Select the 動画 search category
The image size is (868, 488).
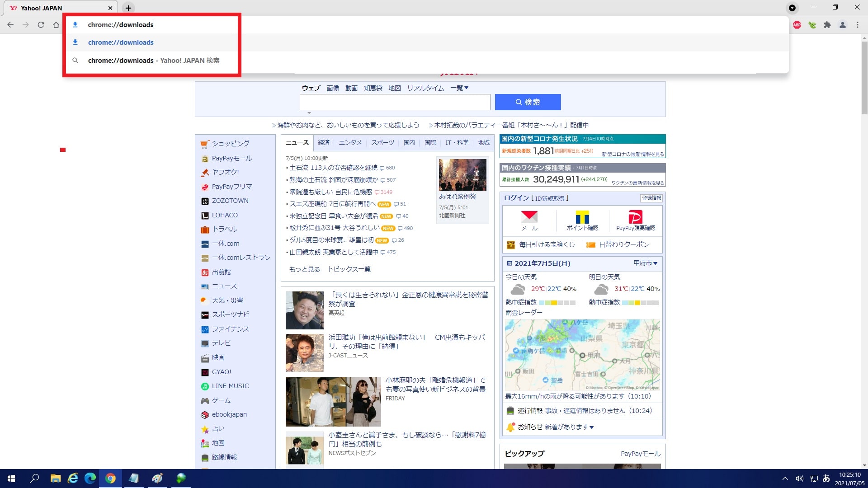351,88
